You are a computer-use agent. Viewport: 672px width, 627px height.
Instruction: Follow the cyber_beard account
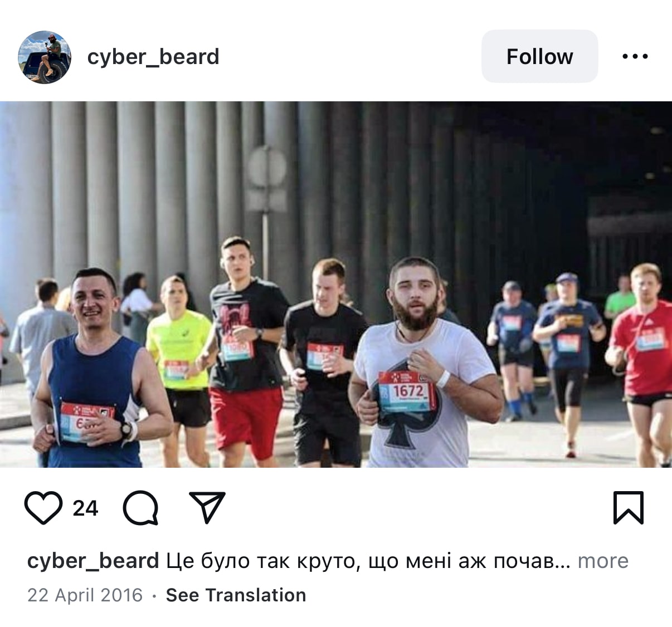click(539, 56)
